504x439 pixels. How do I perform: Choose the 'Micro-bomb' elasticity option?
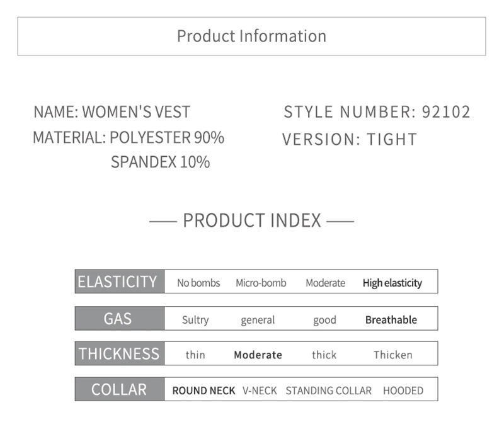261,283
